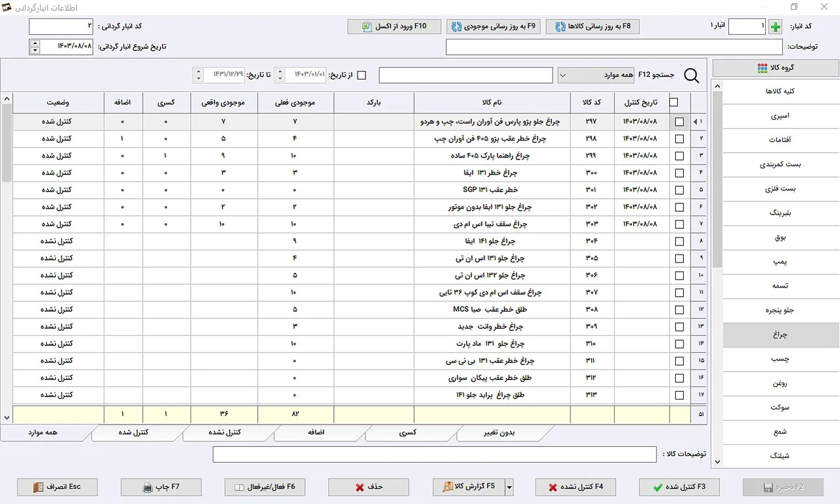
Task: Check the checkbox for item code 310
Action: click(679, 344)
